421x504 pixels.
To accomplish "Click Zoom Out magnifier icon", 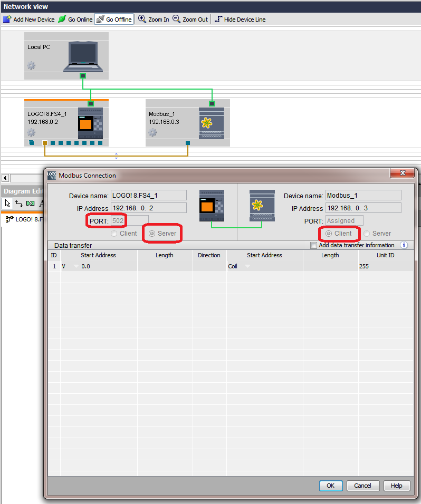I will [x=176, y=19].
